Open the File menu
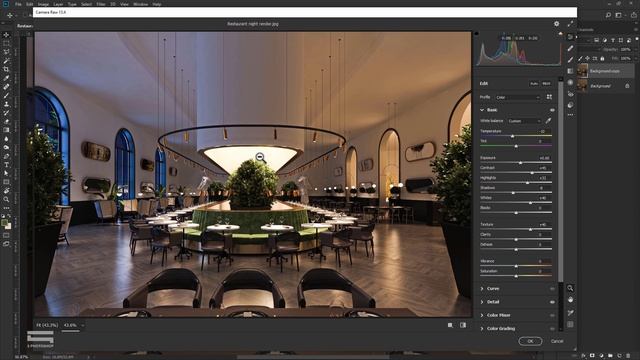This screenshot has height=360, width=640. pyautogui.click(x=18, y=4)
